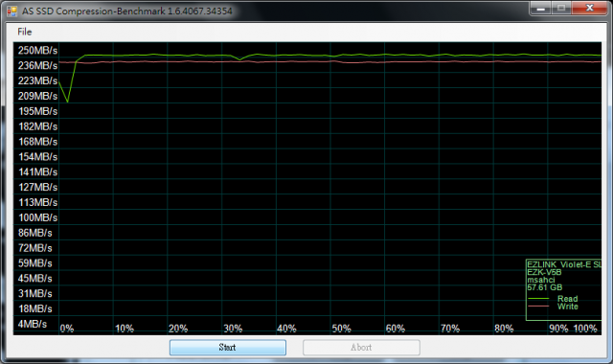Click the AS SSD app icon in title bar
Image resolution: width=613 pixels, height=364 pixels.
(12, 11)
